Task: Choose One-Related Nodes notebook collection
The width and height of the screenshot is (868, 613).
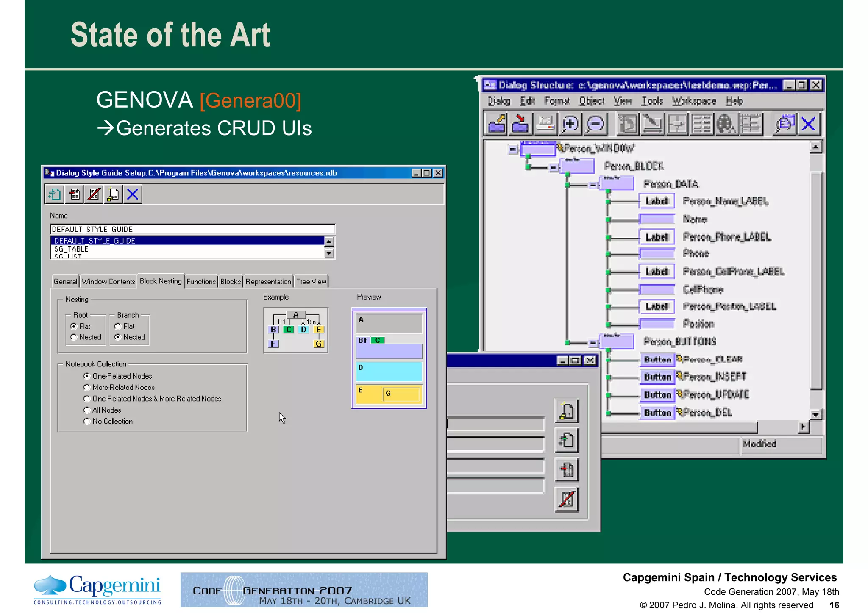Action: pos(87,376)
